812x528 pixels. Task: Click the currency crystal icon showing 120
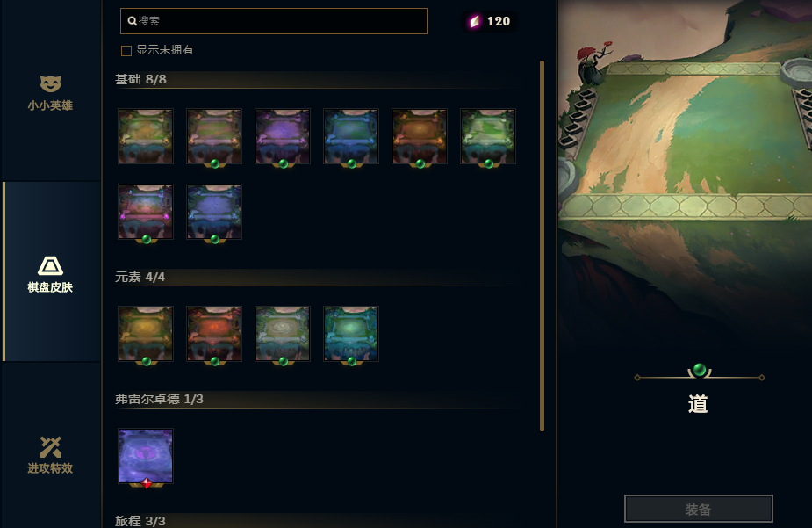474,21
